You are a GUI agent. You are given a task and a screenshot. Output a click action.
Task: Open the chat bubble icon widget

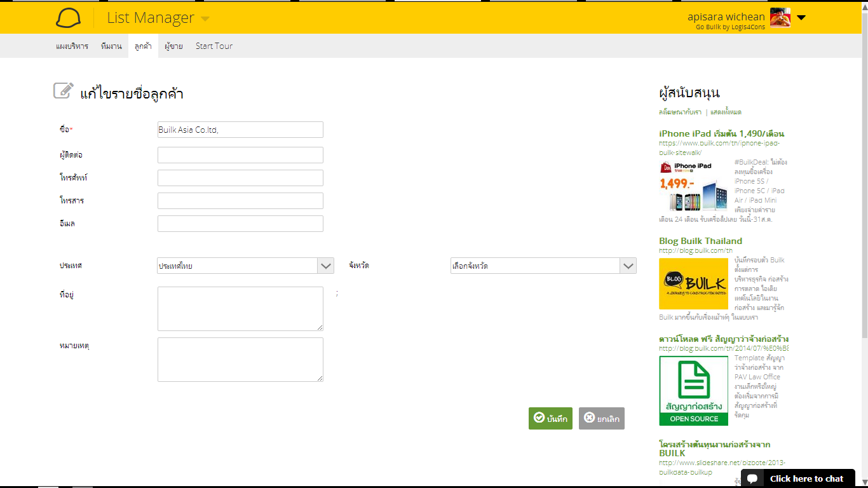(752, 479)
